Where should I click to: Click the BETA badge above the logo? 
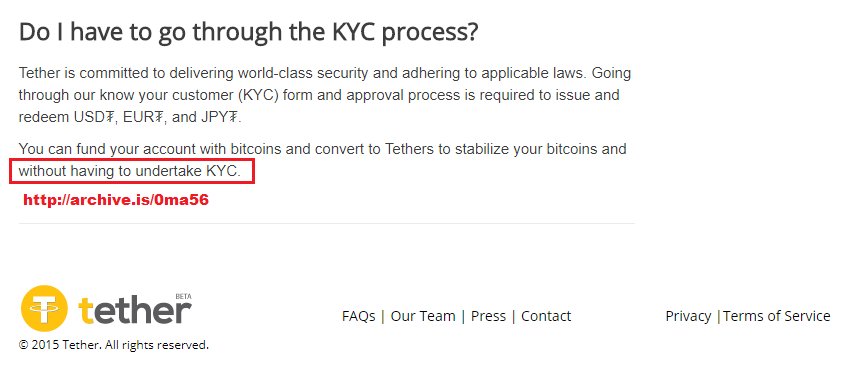pos(183,296)
